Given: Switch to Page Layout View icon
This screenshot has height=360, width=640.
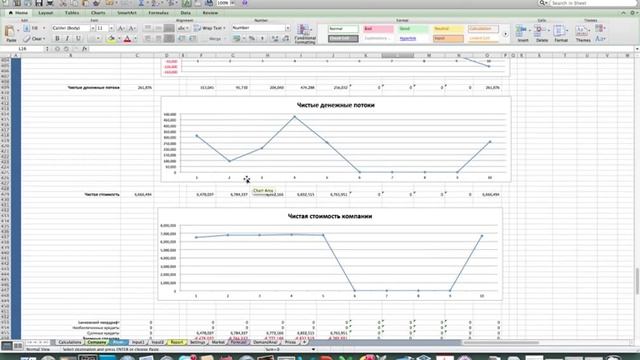Looking at the screenshot, I should (18, 346).
